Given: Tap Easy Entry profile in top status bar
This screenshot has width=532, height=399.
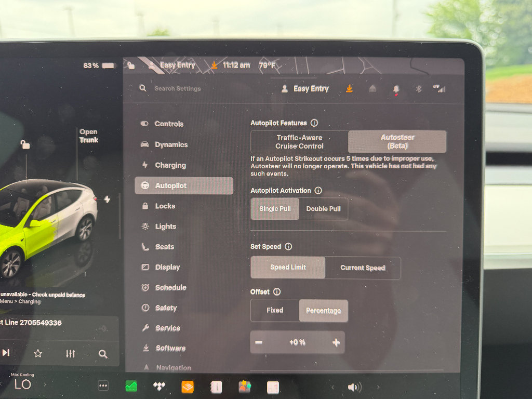Looking at the screenshot, I should click(172, 65).
